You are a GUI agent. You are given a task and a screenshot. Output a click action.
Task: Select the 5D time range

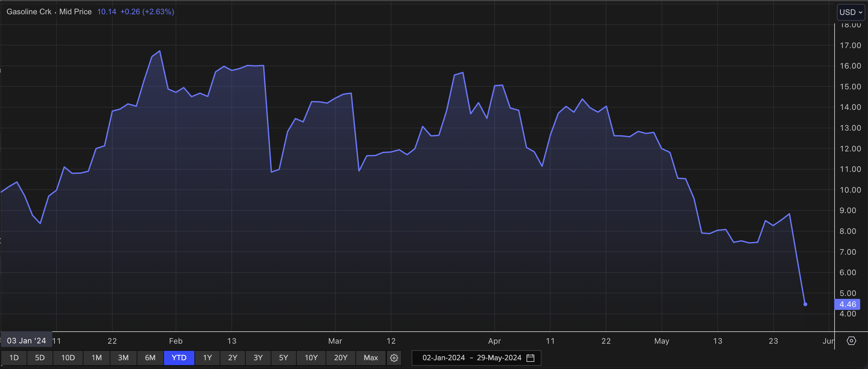click(40, 358)
